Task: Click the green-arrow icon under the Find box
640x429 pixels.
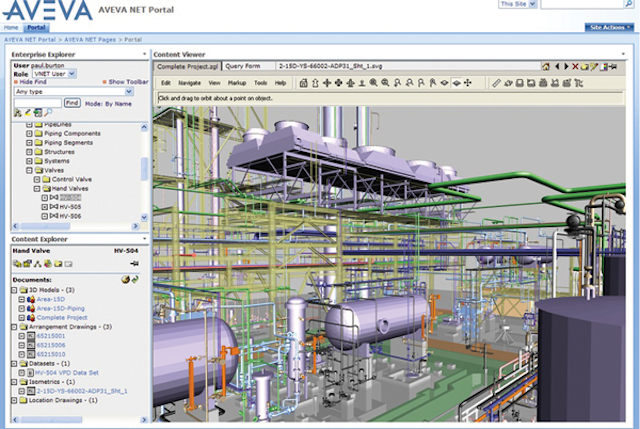Action: coord(38,112)
